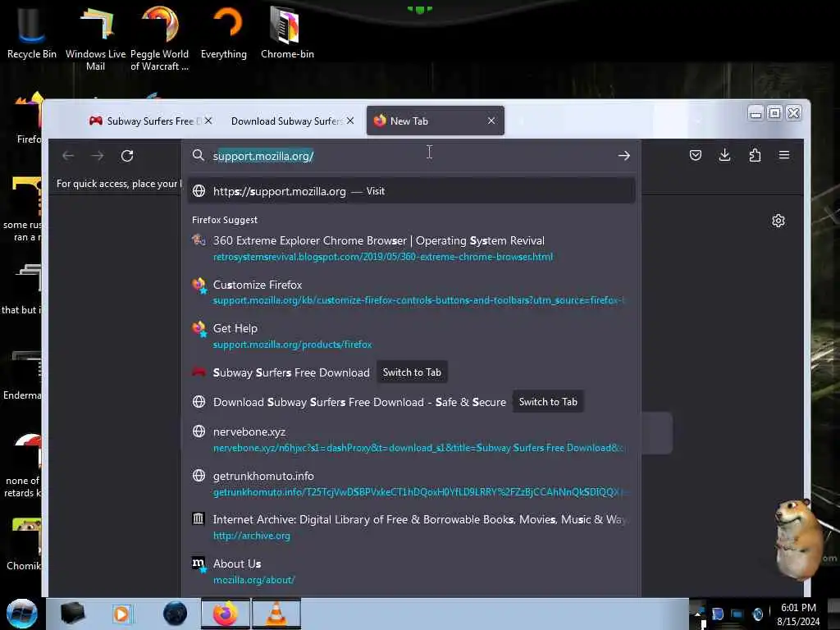
Task: Open the Extensions puzzle icon
Action: 755,155
